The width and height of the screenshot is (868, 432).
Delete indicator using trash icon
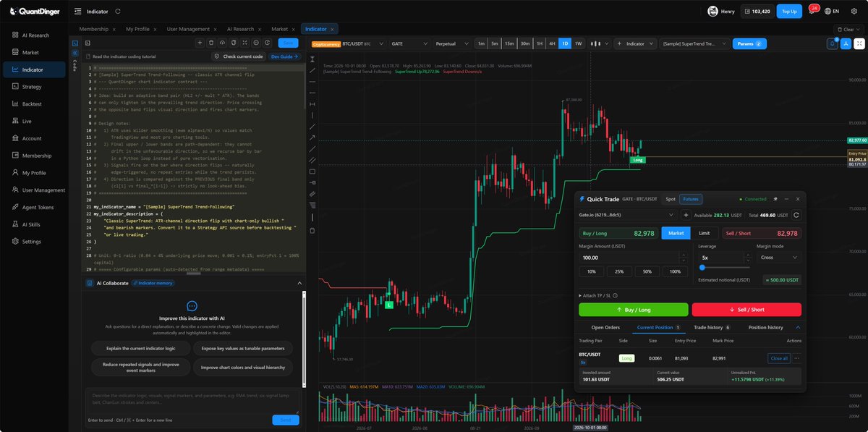tap(211, 43)
